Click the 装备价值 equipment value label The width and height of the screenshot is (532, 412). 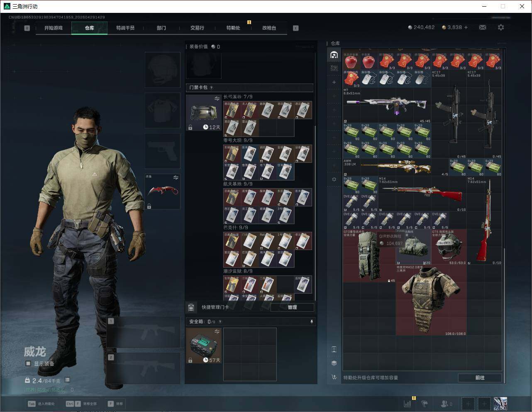[x=198, y=47]
